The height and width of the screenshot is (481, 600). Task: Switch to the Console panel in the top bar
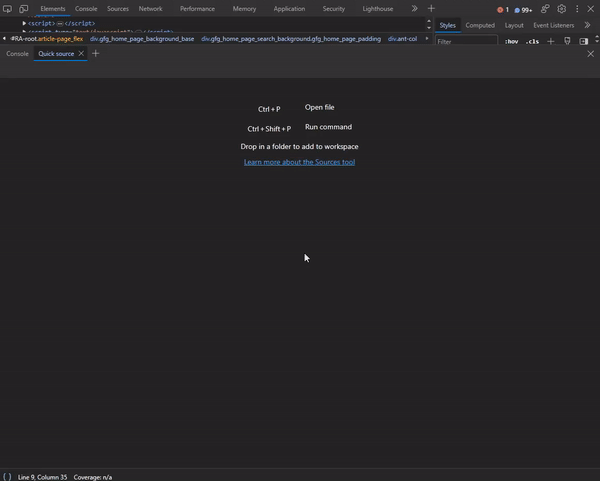point(86,8)
